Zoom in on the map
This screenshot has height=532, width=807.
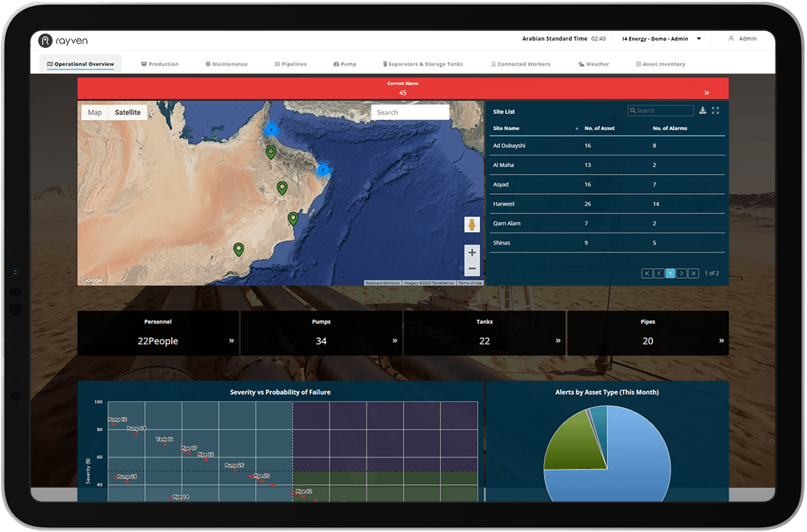[472, 252]
